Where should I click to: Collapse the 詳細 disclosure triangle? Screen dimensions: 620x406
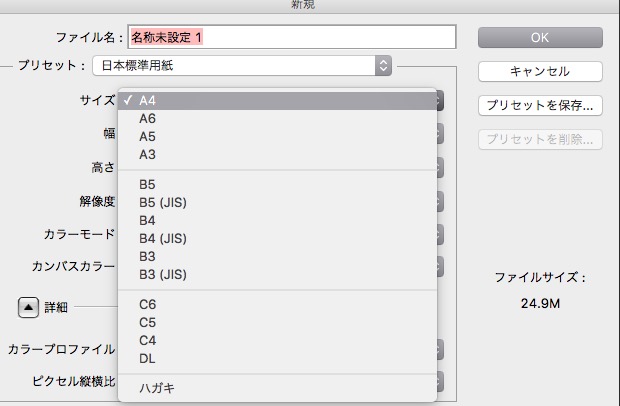(28, 307)
